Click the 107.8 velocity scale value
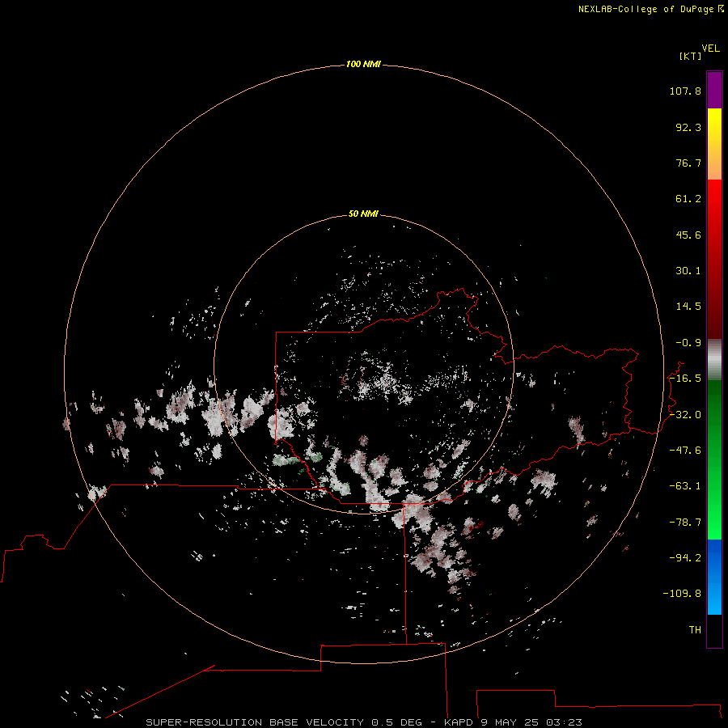The width and height of the screenshot is (728, 728). (685, 91)
